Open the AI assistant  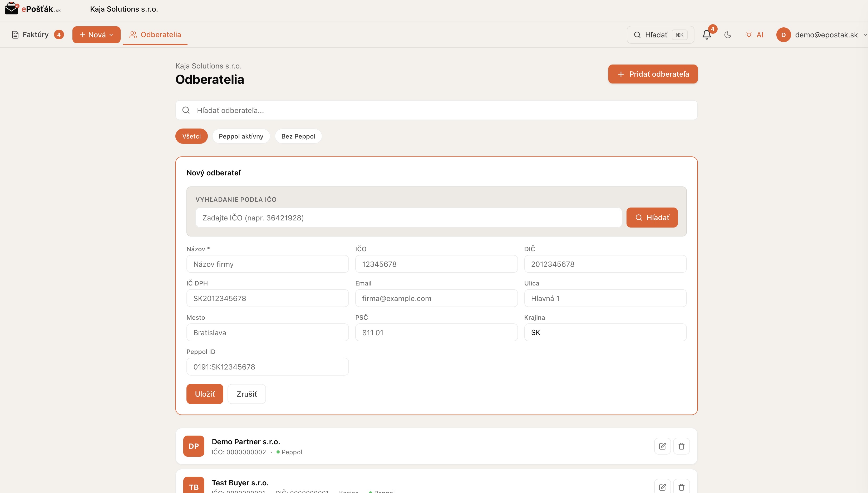point(754,35)
